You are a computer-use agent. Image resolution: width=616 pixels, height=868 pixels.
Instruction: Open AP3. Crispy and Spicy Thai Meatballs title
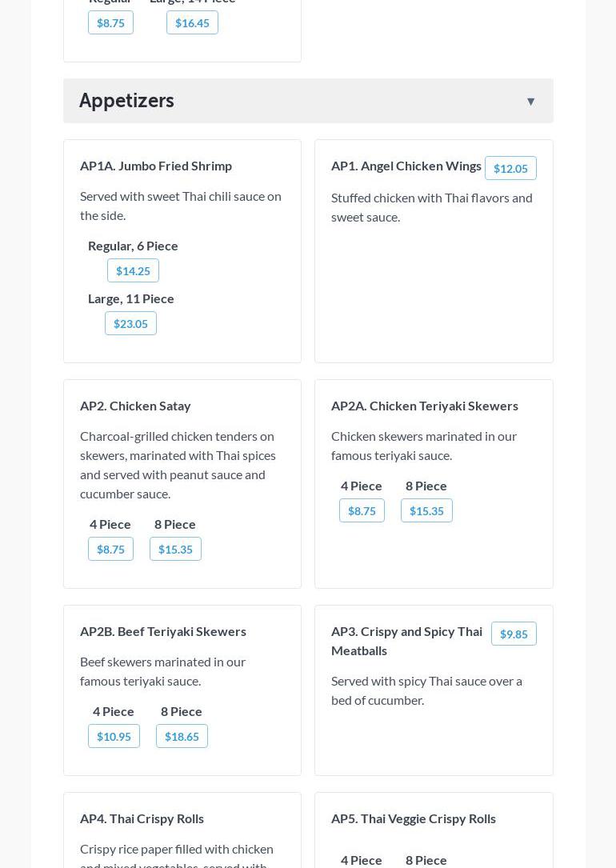(x=406, y=641)
